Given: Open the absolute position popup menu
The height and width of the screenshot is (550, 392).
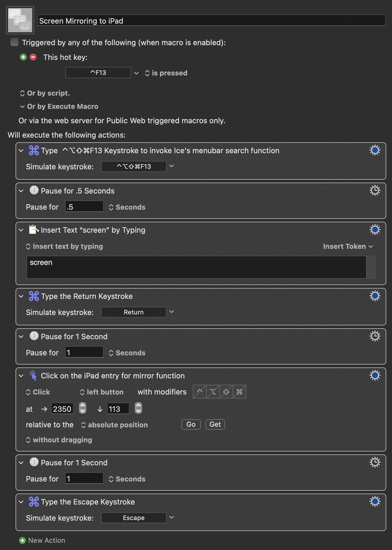Looking at the screenshot, I should coord(115,425).
